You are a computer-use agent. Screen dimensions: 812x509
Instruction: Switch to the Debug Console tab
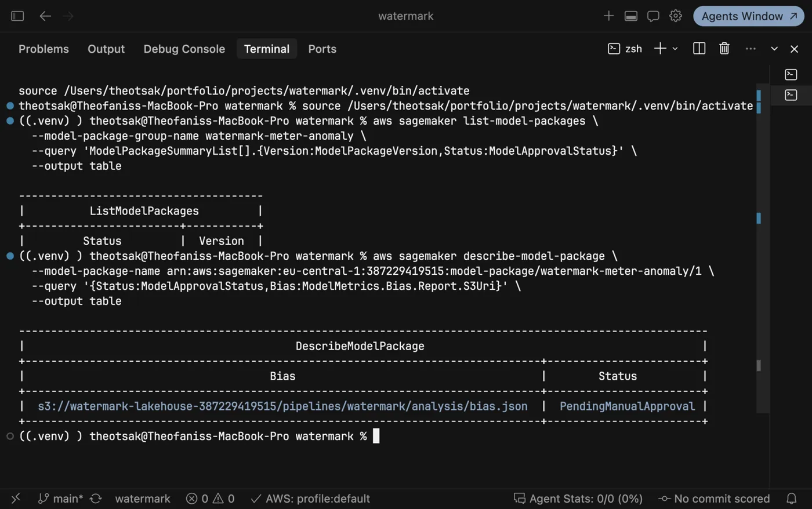tap(184, 49)
